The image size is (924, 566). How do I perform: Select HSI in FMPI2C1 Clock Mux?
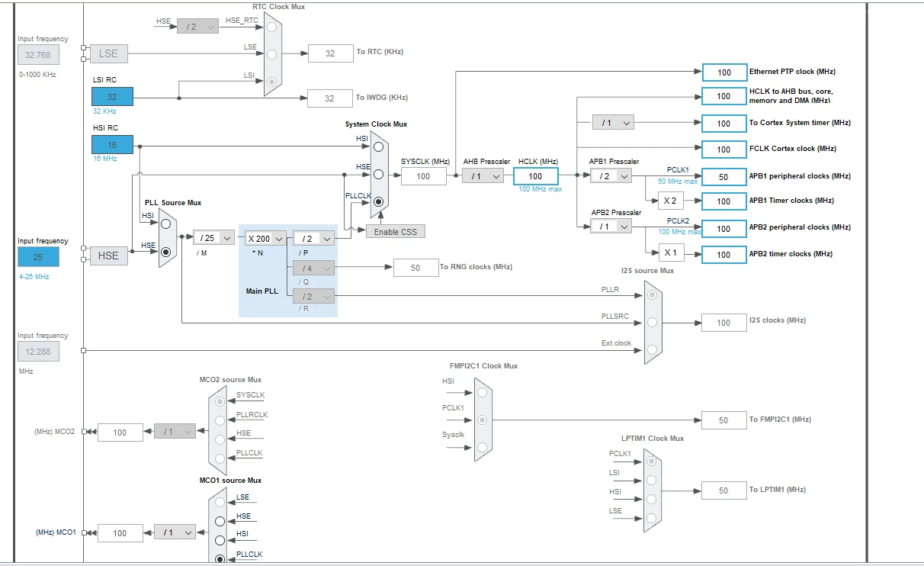tap(481, 392)
